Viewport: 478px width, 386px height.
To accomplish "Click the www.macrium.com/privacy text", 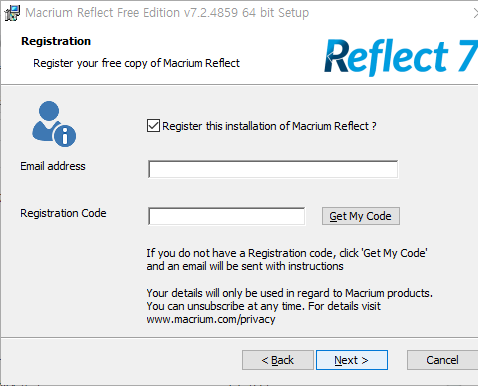I will (x=211, y=319).
